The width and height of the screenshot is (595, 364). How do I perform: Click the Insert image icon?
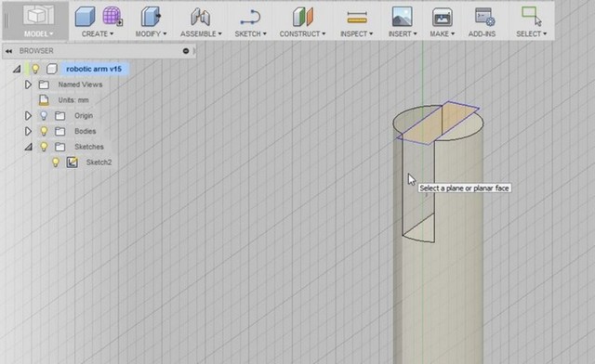(402, 17)
